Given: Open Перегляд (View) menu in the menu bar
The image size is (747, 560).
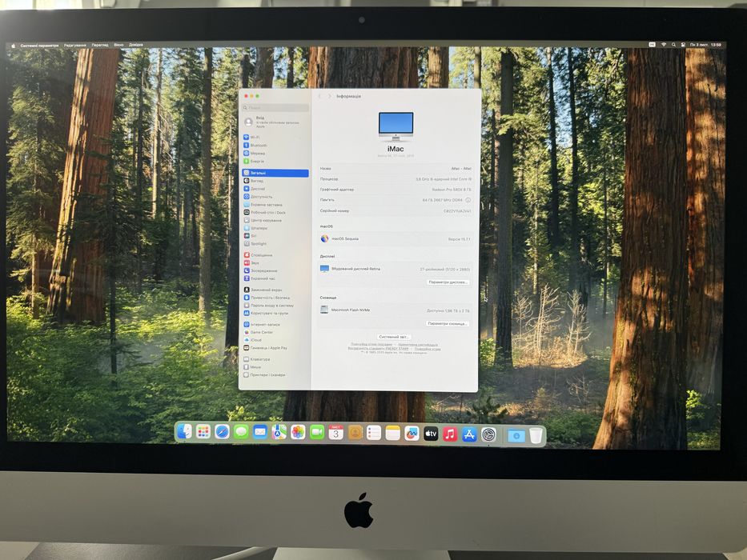Looking at the screenshot, I should pos(100,46).
